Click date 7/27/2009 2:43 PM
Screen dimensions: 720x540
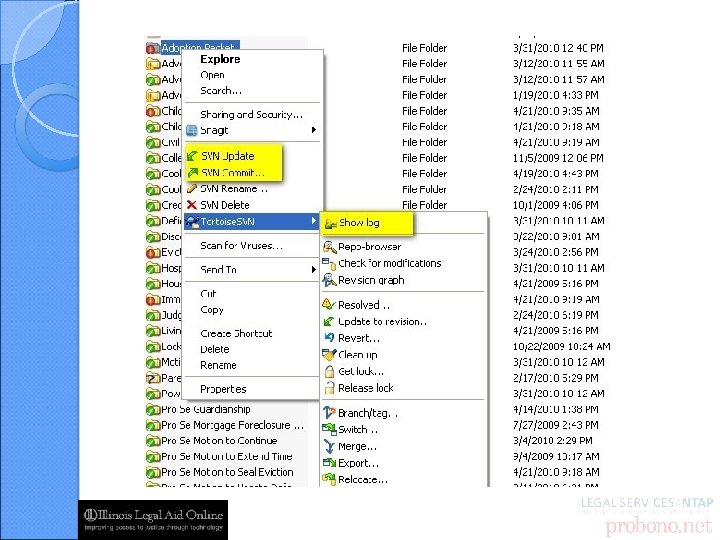click(x=555, y=425)
